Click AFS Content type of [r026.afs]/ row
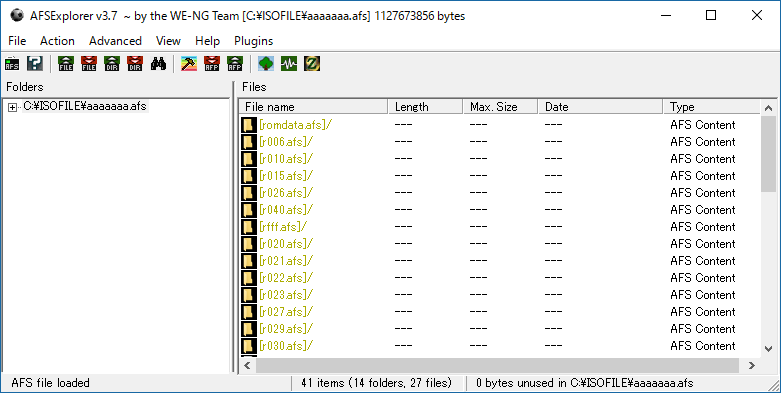781x393 pixels. (702, 193)
